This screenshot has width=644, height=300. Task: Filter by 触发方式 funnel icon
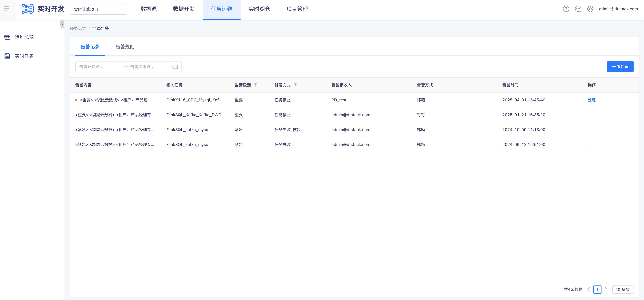[296, 85]
